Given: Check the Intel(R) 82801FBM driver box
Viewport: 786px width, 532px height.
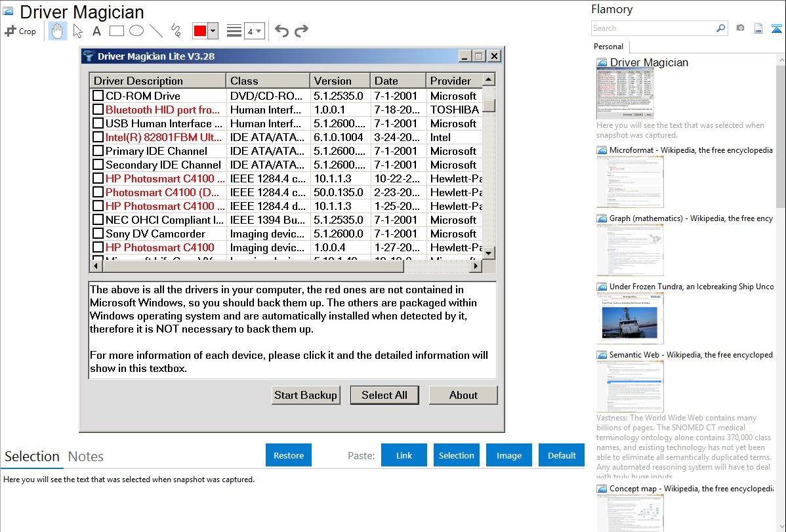Looking at the screenshot, I should pos(98,137).
